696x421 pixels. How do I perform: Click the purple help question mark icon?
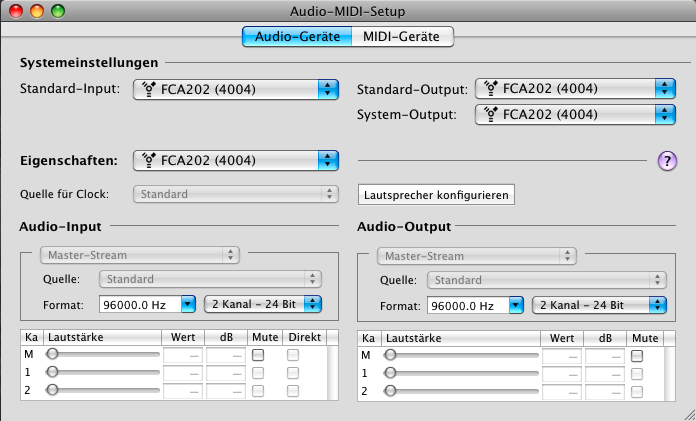(x=667, y=161)
